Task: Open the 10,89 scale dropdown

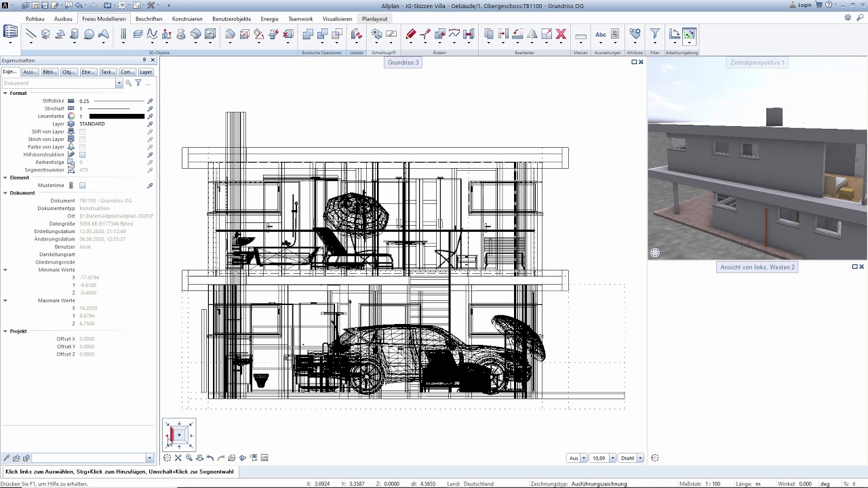Action: (x=612, y=458)
